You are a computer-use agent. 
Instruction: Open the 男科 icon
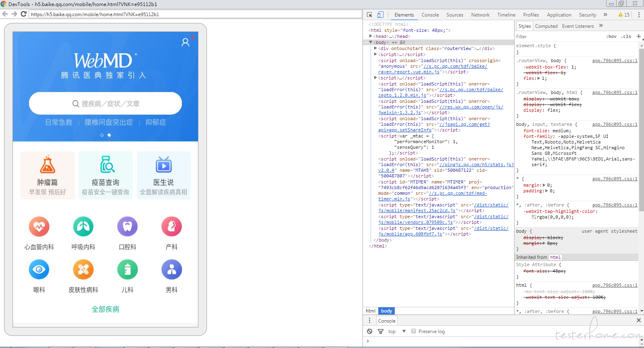tap(172, 269)
